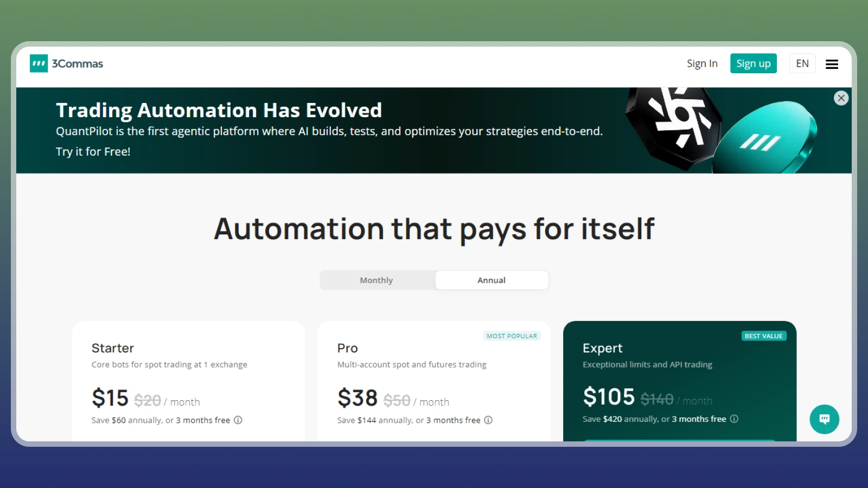The image size is (868, 488).
Task: Click the Starter plan title
Action: [x=113, y=348]
